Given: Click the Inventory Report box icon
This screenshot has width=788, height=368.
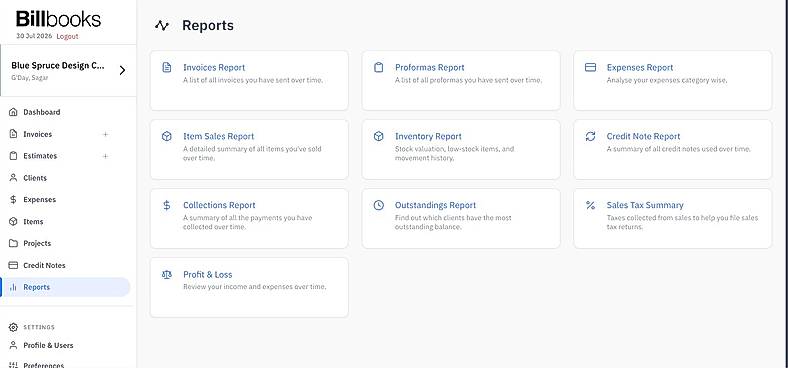Looking at the screenshot, I should pos(378,136).
